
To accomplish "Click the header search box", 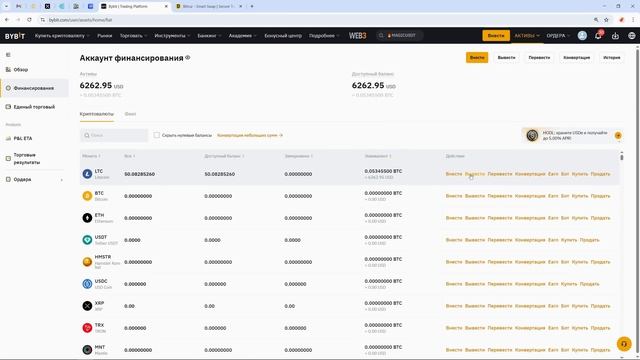I will tap(400, 36).
